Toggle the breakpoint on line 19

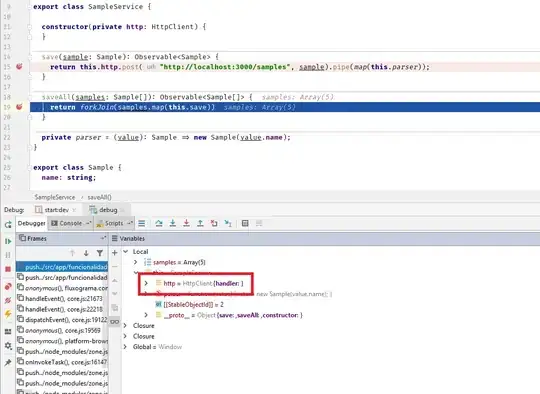tap(19, 107)
